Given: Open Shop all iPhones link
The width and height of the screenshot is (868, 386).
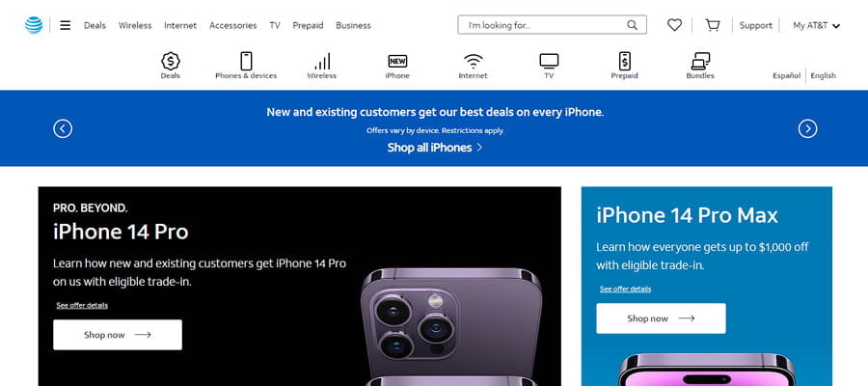Looking at the screenshot, I should [x=435, y=148].
